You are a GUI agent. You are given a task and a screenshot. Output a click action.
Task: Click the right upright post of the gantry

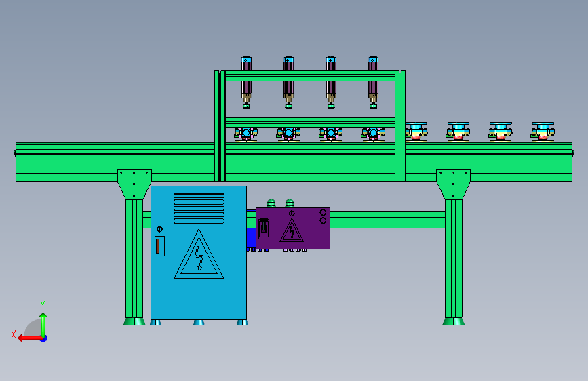coord(400,125)
